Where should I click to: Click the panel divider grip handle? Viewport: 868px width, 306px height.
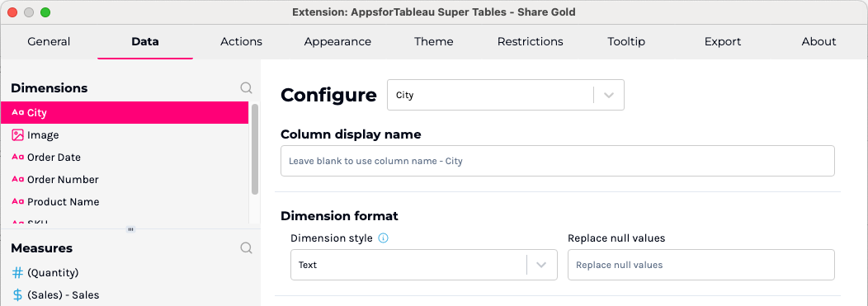(x=130, y=229)
